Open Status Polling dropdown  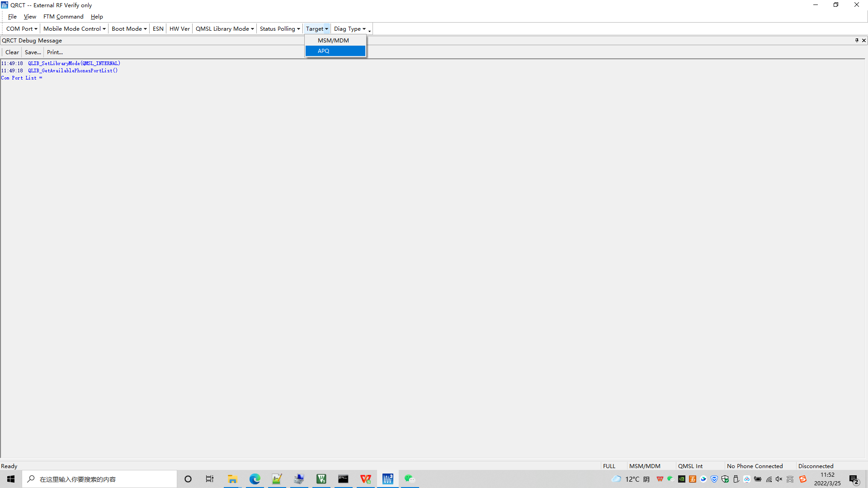280,28
